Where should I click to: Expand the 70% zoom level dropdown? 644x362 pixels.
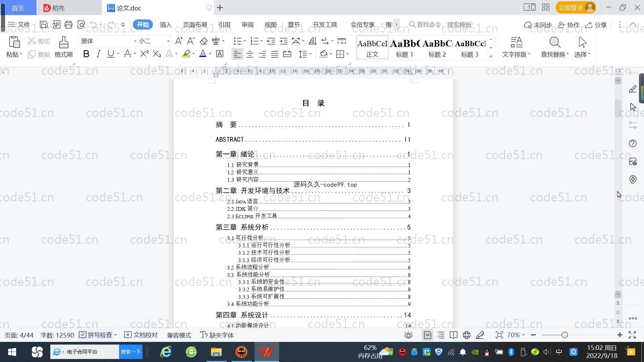[x=516, y=335]
